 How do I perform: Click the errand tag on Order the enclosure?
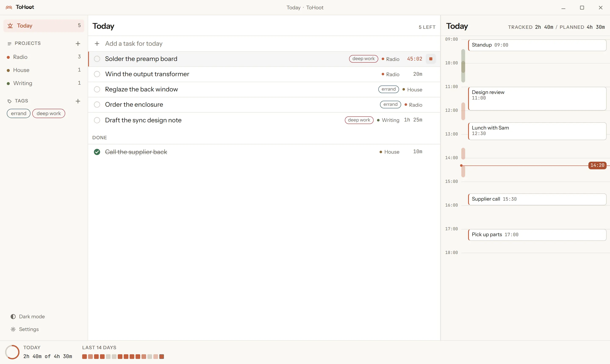390,105
